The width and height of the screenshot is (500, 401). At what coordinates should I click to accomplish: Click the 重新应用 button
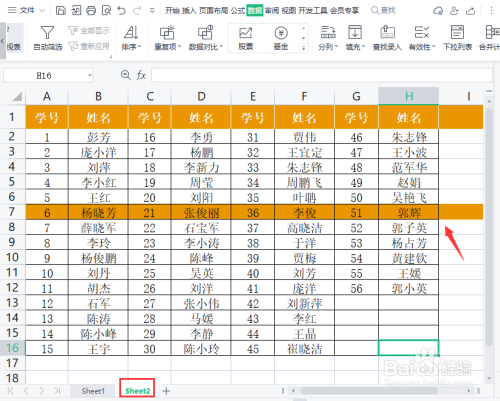89,46
